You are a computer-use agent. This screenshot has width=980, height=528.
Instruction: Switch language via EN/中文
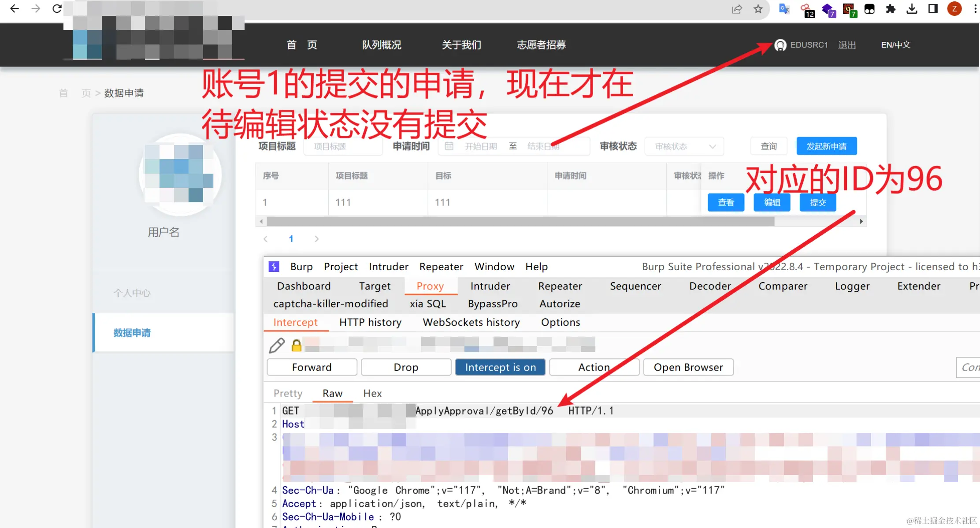coord(895,45)
